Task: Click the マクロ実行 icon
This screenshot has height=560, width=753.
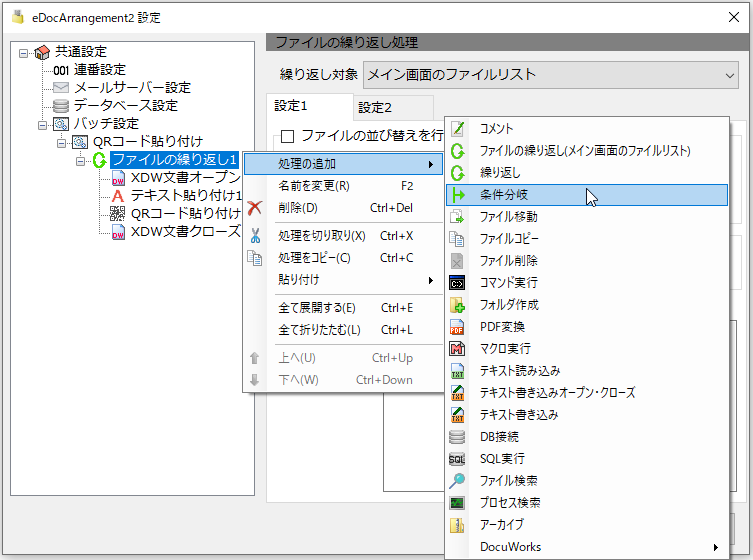Action: (457, 349)
